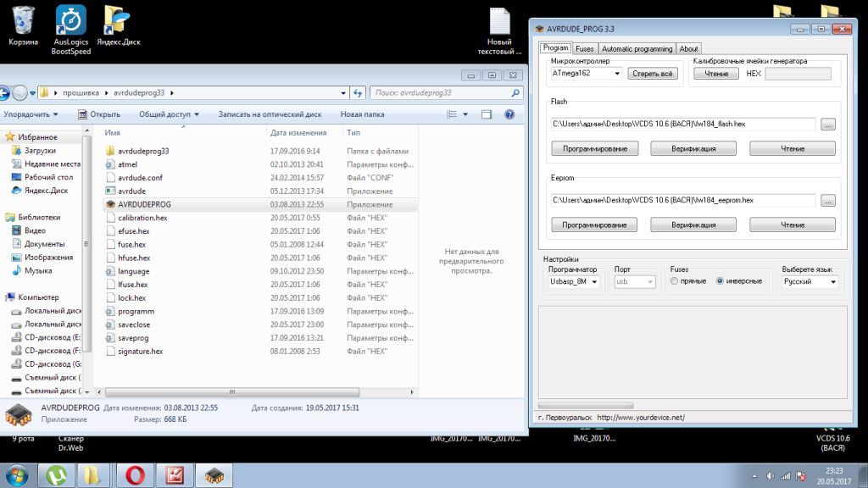Click the Explorer search box
The height and width of the screenshot is (488, 868).
(x=446, y=93)
